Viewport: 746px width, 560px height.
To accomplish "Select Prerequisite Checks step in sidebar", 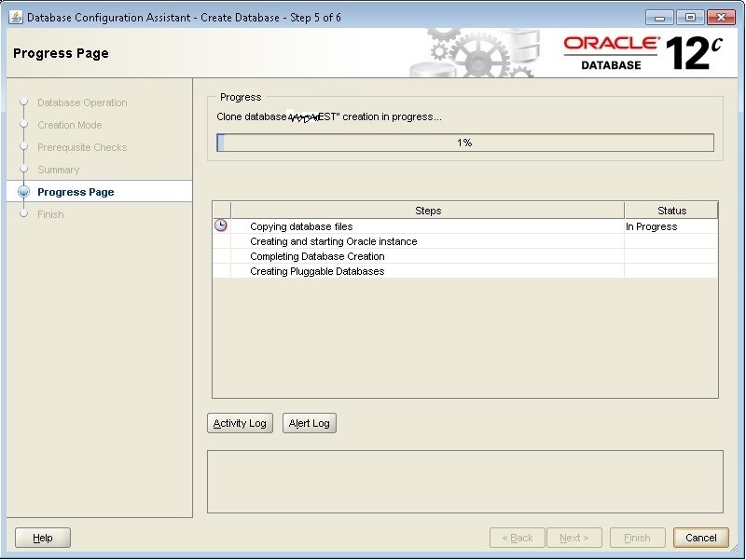I will coord(82,147).
